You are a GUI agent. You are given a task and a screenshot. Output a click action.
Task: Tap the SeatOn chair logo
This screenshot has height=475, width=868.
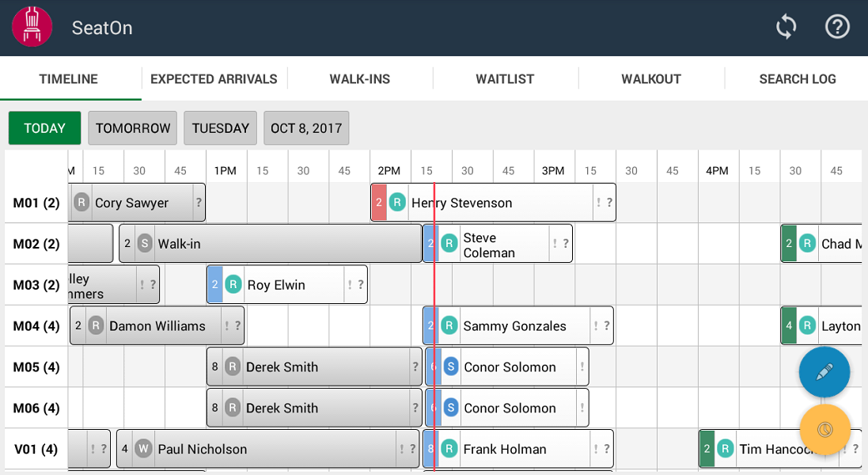(32, 28)
